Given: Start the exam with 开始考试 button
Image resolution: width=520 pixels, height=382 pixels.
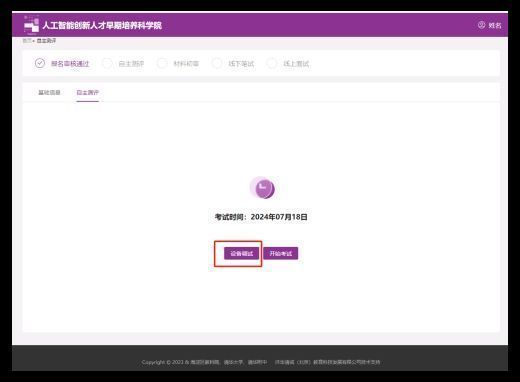Looking at the screenshot, I should click(281, 253).
